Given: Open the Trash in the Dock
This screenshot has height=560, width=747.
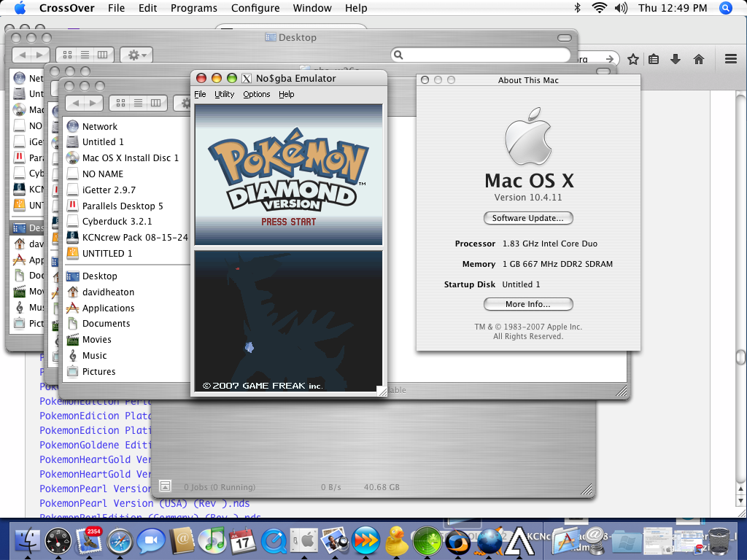Looking at the screenshot, I should [x=719, y=542].
